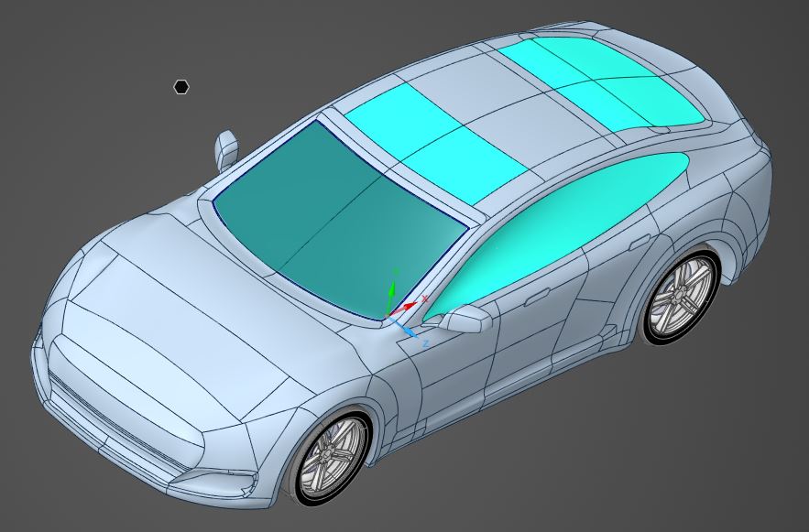Click the green Y axis arrow of the triad

point(393,285)
